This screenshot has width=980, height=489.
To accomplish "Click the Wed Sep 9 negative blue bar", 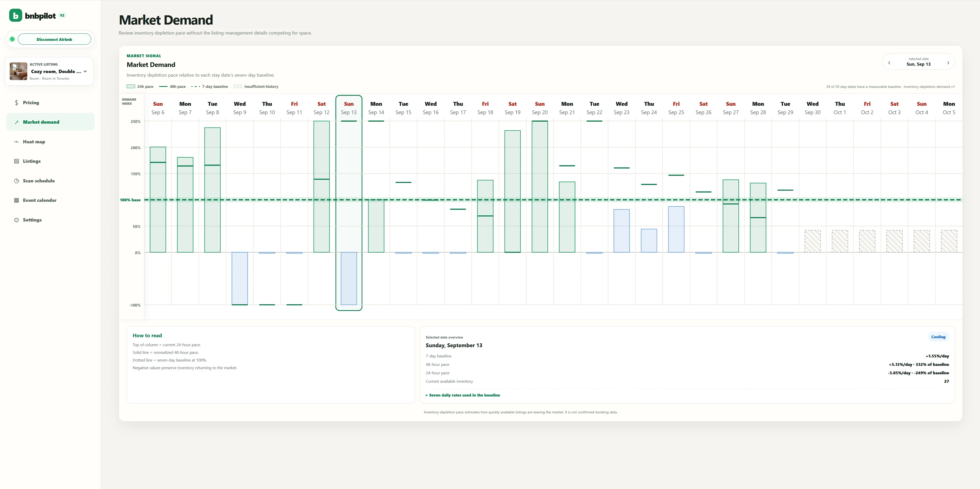I will click(x=240, y=278).
